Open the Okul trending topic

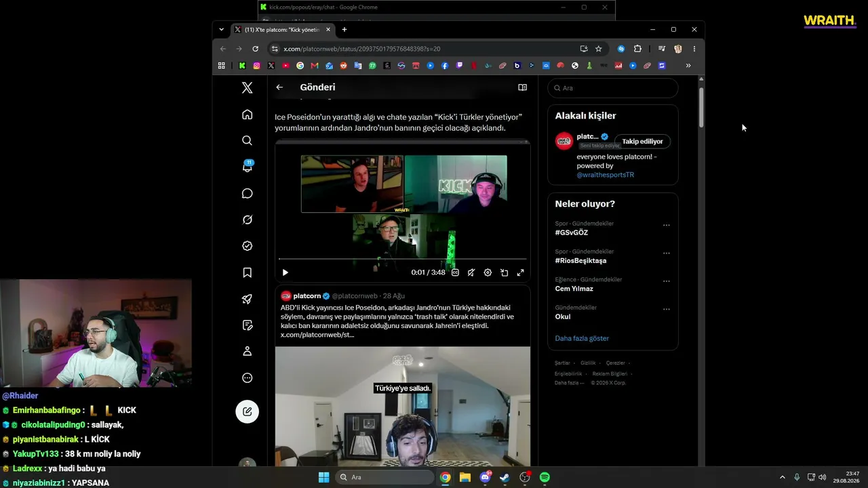click(x=563, y=317)
